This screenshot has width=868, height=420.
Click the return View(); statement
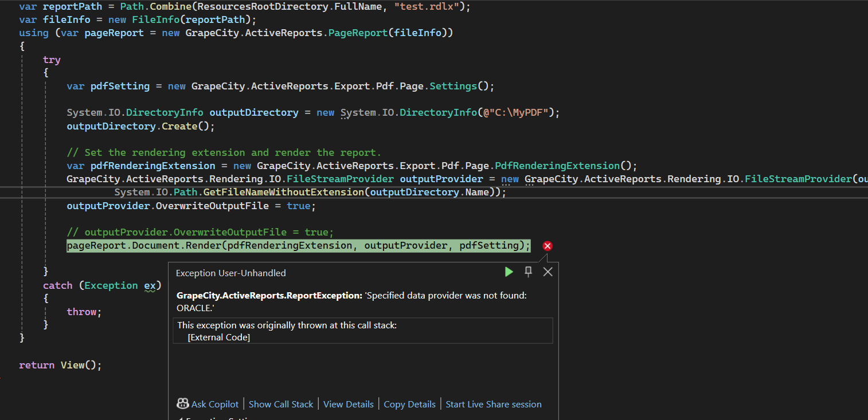pyautogui.click(x=60, y=365)
